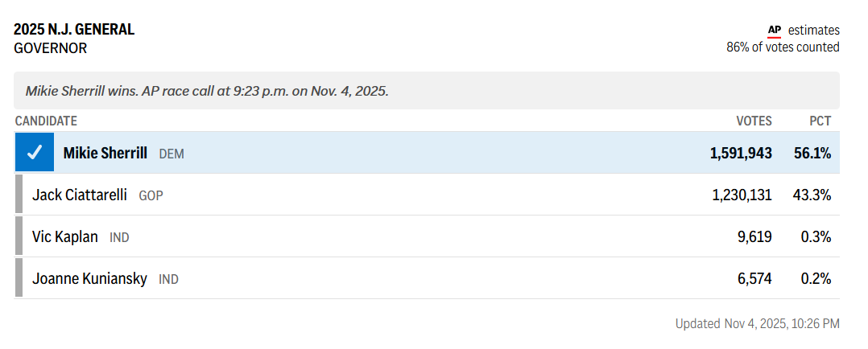The image size is (868, 349).
Task: Click the Votes column header
Action: pos(754,121)
